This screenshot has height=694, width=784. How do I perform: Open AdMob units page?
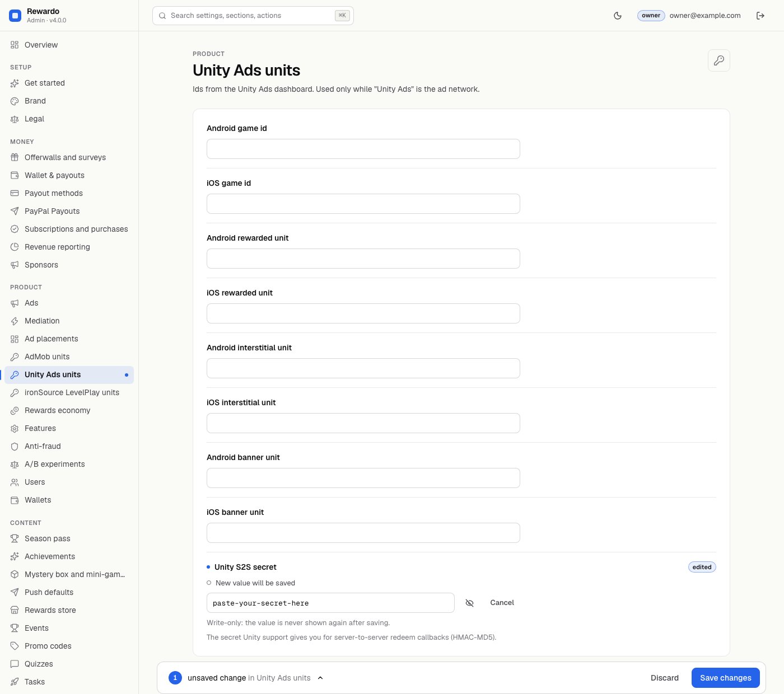[69, 357]
